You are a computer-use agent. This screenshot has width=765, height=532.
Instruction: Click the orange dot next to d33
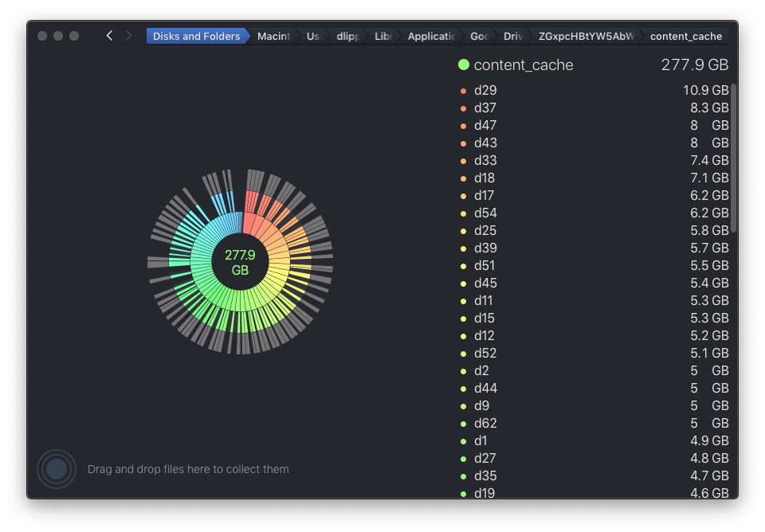click(464, 161)
